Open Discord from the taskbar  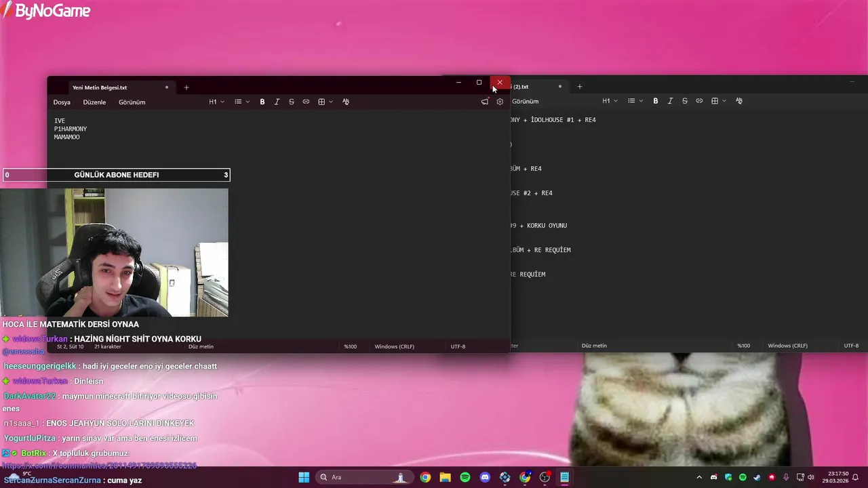[485, 477]
